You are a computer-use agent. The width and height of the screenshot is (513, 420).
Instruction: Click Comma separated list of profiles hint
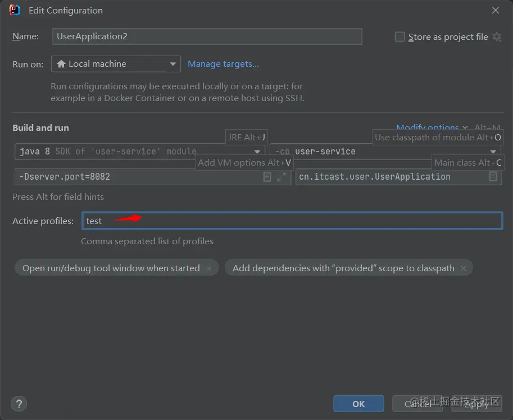147,241
